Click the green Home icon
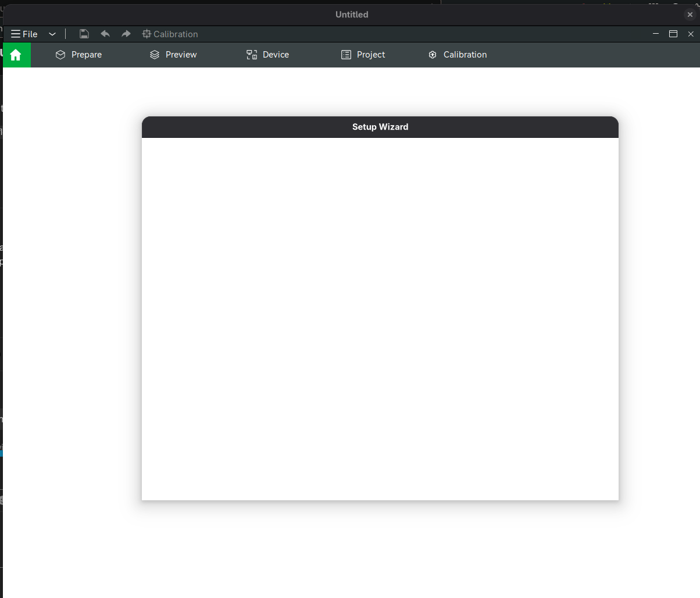 coord(16,55)
